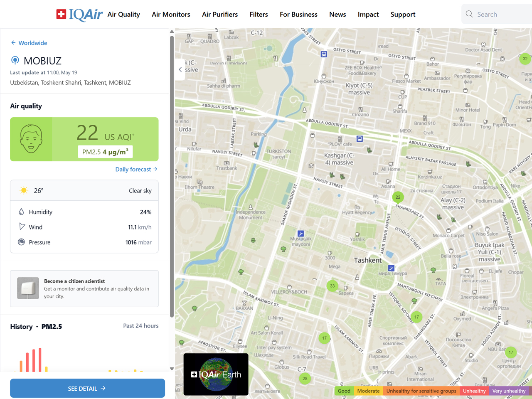Open the Air Purifiers menu
This screenshot has width=532, height=399.
click(220, 15)
